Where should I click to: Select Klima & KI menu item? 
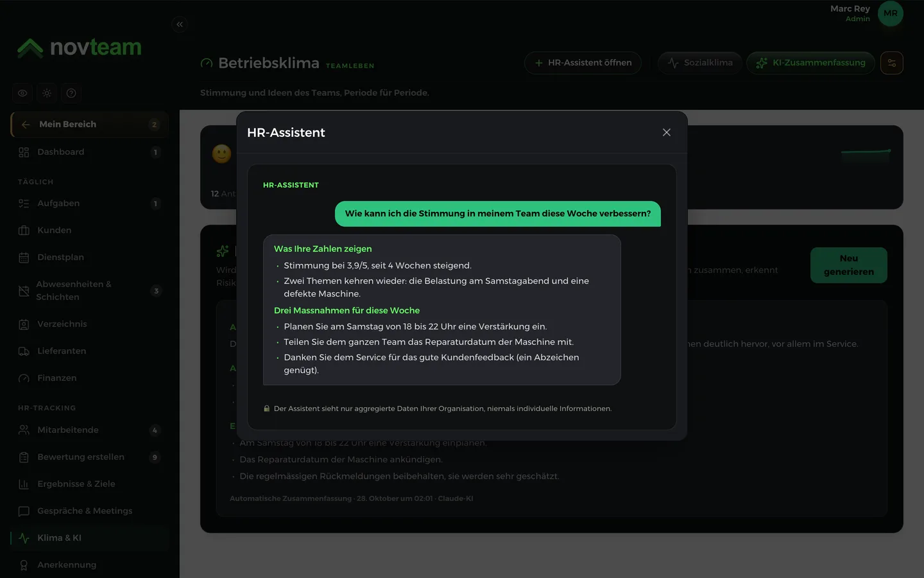tap(90, 538)
